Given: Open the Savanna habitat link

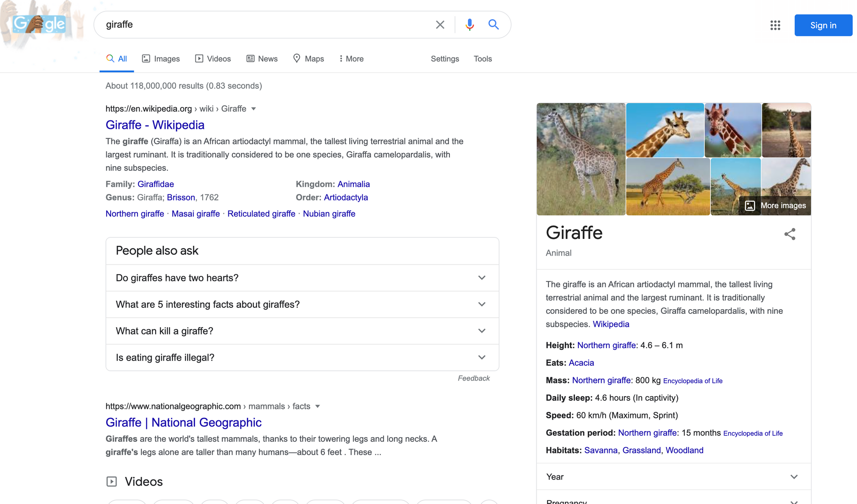Looking at the screenshot, I should (601, 450).
